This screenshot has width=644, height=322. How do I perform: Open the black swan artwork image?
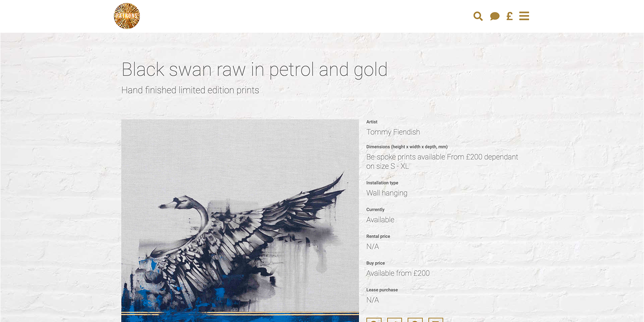240,221
